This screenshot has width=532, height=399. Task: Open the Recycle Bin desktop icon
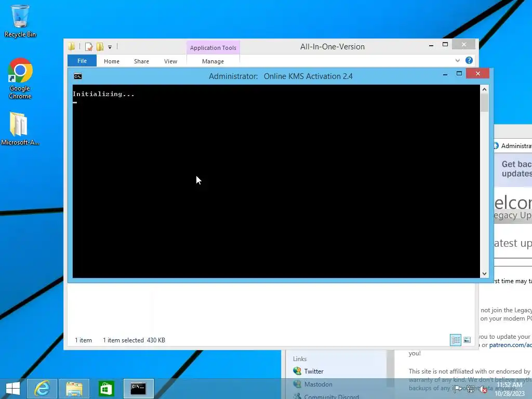[x=20, y=21]
